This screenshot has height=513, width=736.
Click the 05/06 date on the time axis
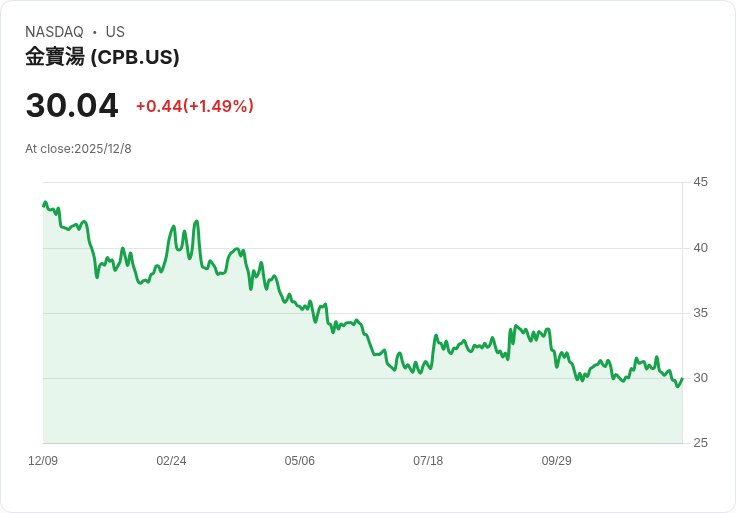[299, 461]
